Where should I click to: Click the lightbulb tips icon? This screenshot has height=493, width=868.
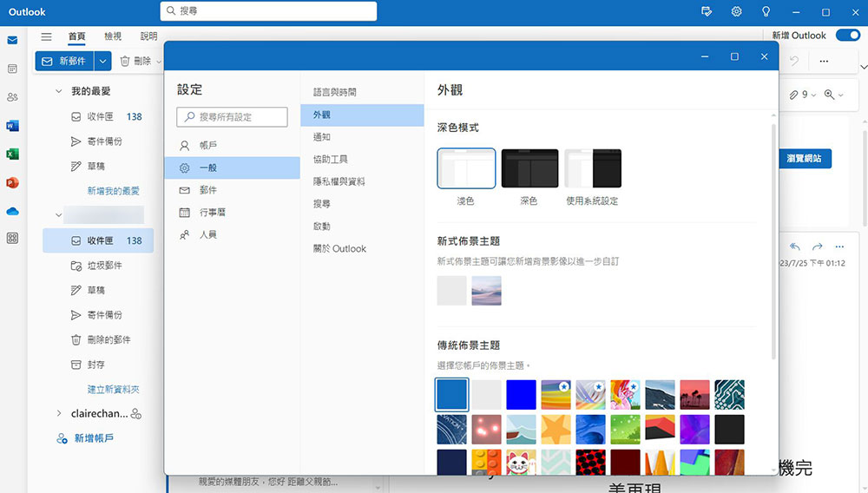tap(766, 11)
